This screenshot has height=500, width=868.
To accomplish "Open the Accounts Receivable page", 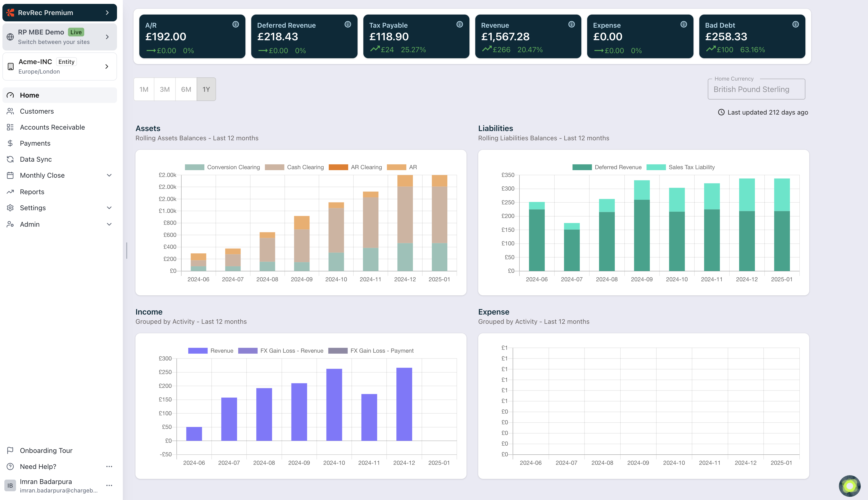I will pyautogui.click(x=52, y=127).
